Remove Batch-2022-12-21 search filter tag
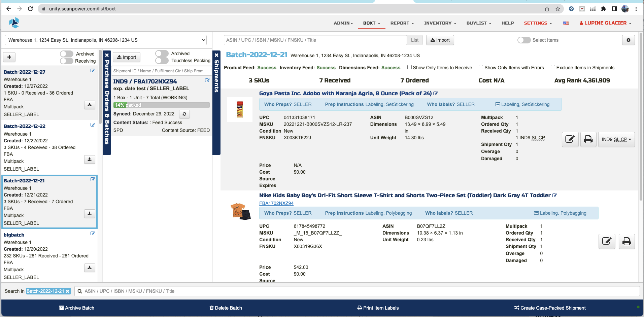 (68, 291)
